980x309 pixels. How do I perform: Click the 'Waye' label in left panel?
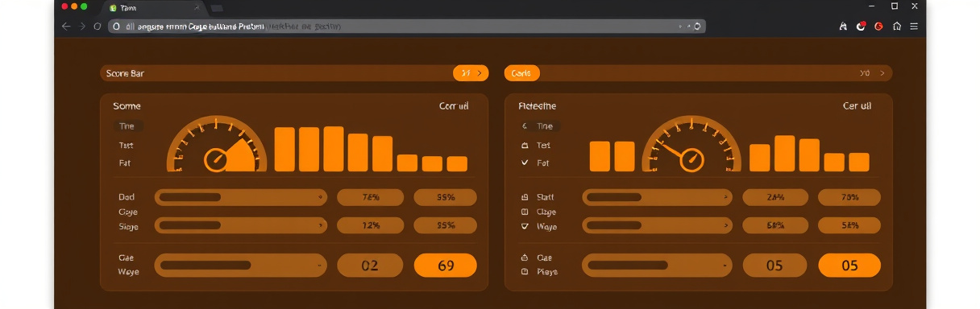pyautogui.click(x=128, y=272)
